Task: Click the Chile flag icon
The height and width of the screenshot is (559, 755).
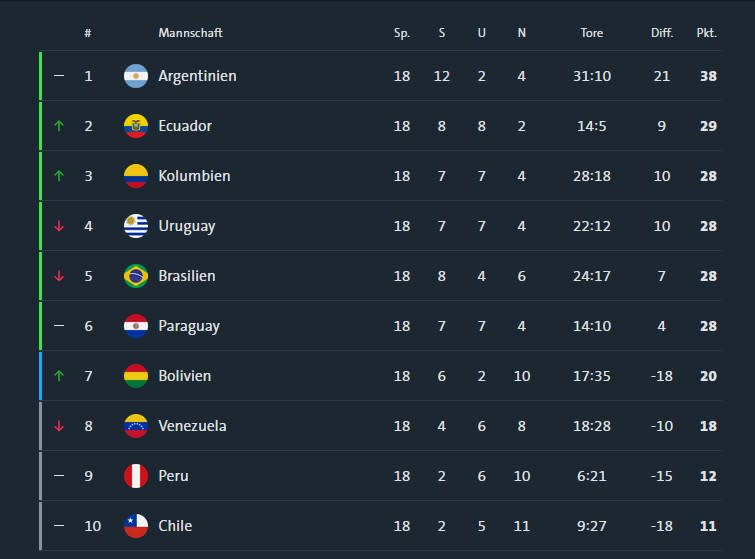Action: (136, 526)
